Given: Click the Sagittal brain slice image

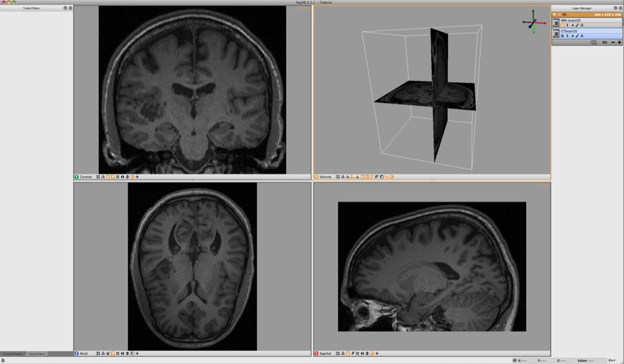Looking at the screenshot, I should coord(432,267).
